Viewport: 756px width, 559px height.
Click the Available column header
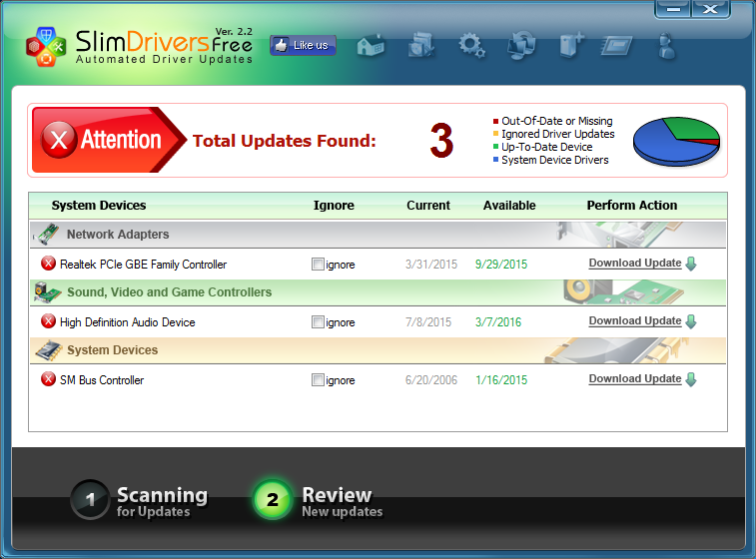tap(509, 206)
